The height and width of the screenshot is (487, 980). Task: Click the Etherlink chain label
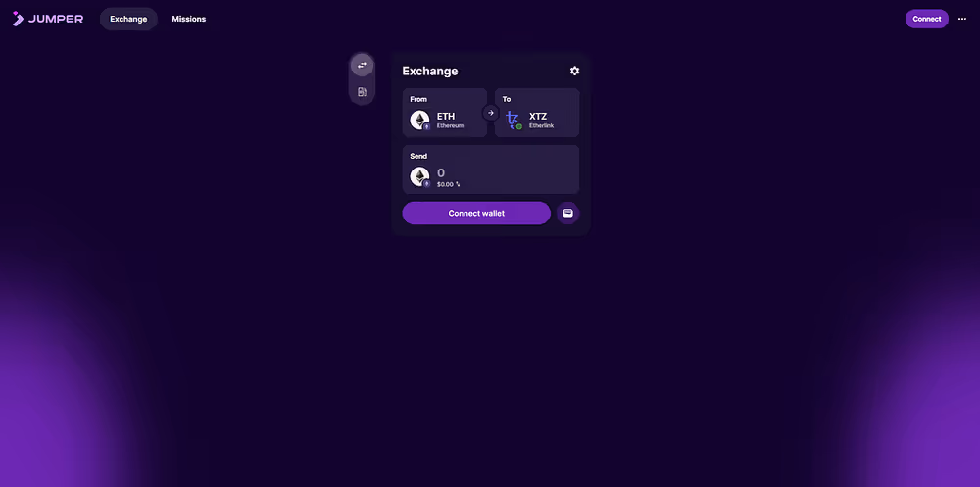point(541,126)
